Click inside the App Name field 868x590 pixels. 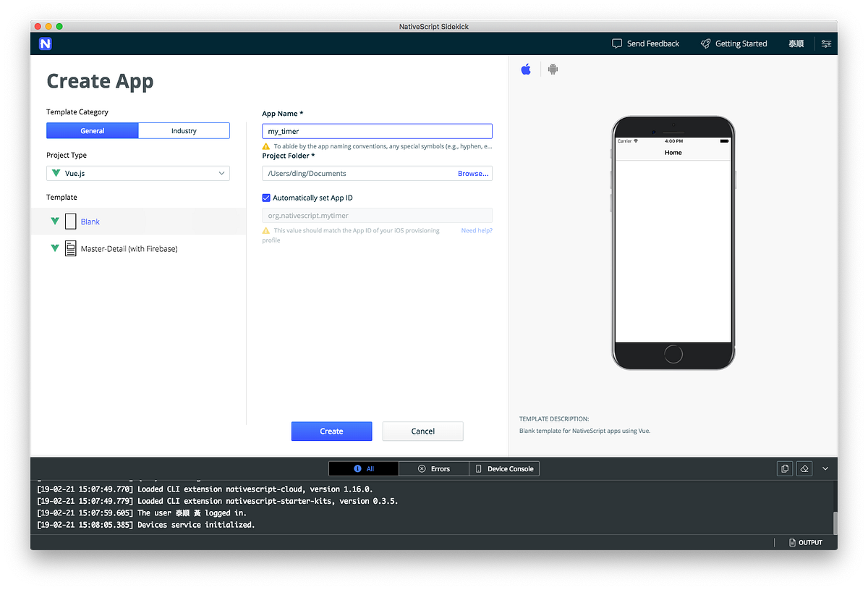376,131
